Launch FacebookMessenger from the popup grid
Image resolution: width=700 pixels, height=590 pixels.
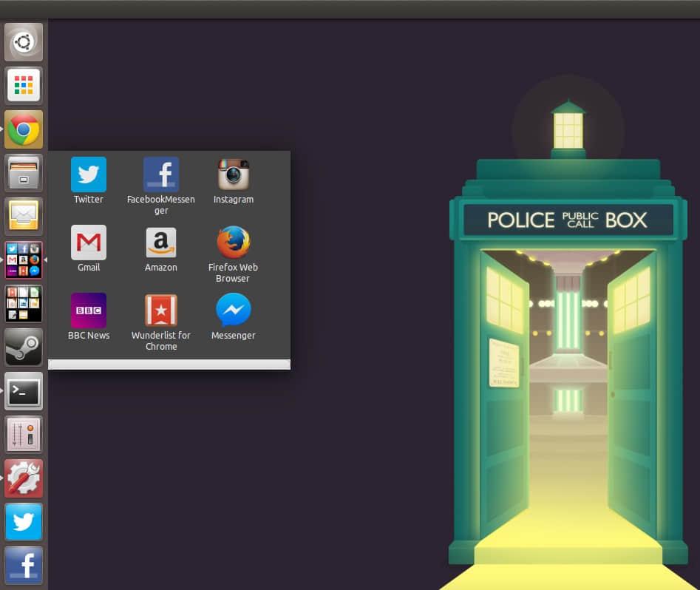click(x=161, y=175)
